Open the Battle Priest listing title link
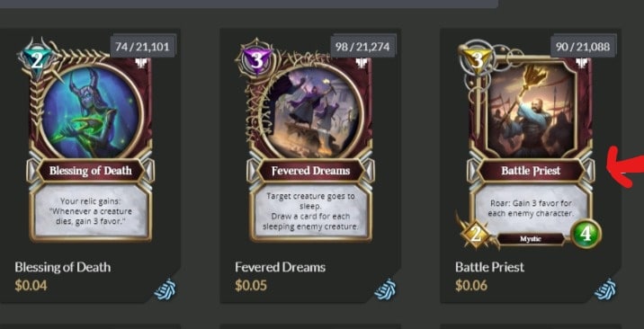644x329 pixels. pyautogui.click(x=489, y=268)
